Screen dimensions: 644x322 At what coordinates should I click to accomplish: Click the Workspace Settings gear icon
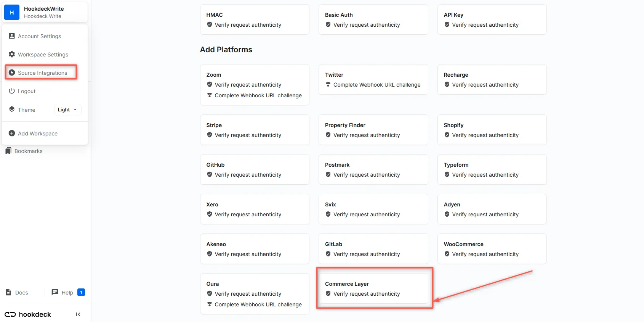tap(12, 54)
